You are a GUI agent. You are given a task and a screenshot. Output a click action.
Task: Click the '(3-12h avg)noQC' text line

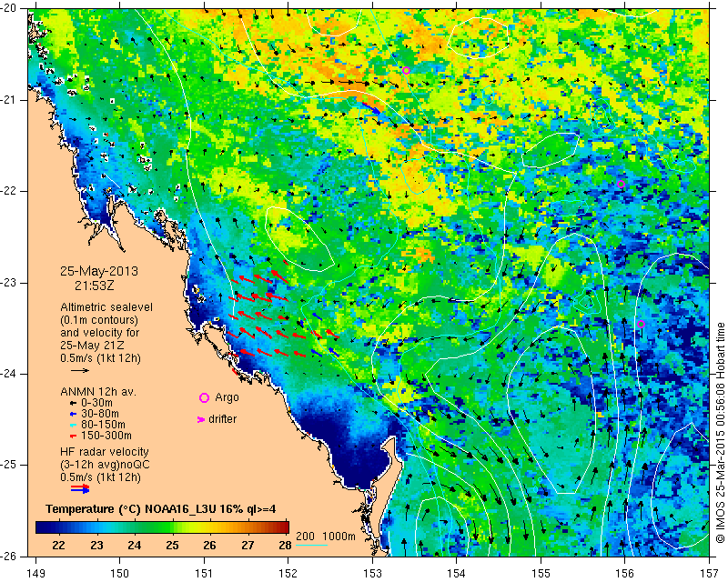click(105, 464)
